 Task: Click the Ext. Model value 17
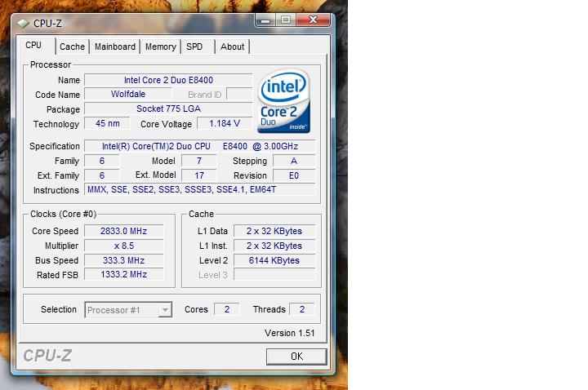[x=199, y=175]
